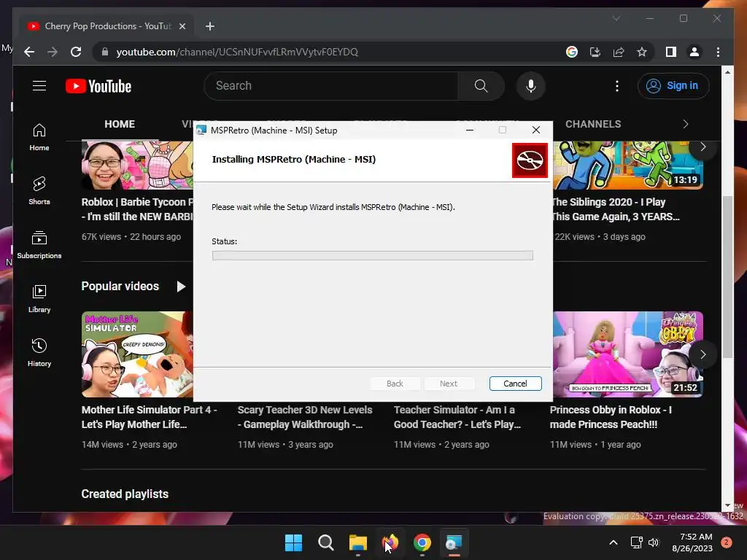Screen dimensions: 747x560
Task: Cancel the MSPRetro installation
Action: pyautogui.click(x=515, y=384)
